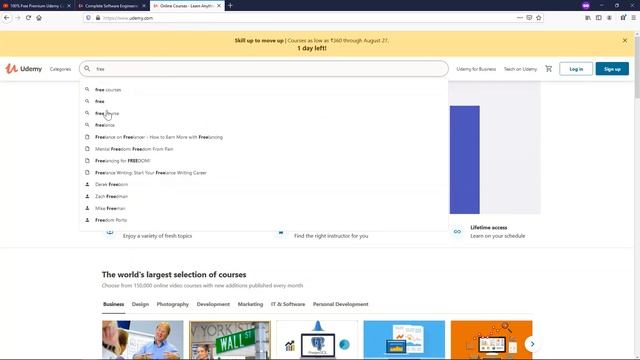This screenshot has height=360, width=640.
Task: Open 'Freelance Writing' course suggestion
Action: click(x=264, y=173)
